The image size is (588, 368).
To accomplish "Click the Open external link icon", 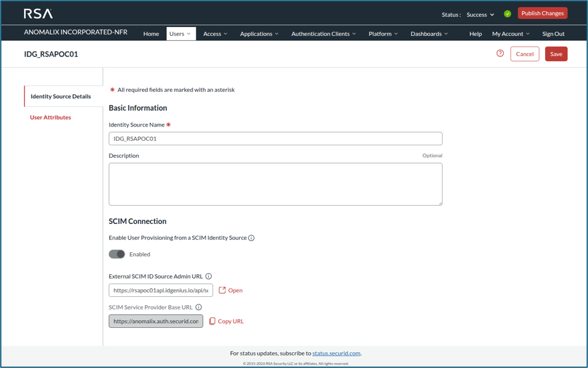I will coord(222,290).
